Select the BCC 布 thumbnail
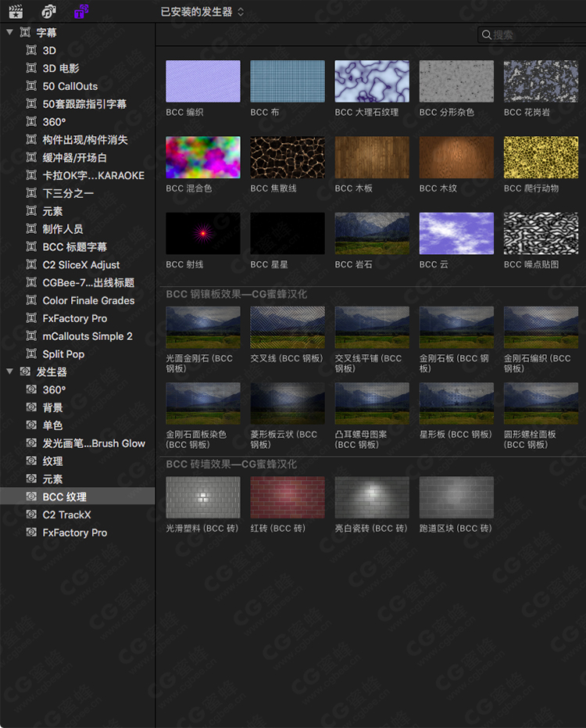 click(288, 81)
